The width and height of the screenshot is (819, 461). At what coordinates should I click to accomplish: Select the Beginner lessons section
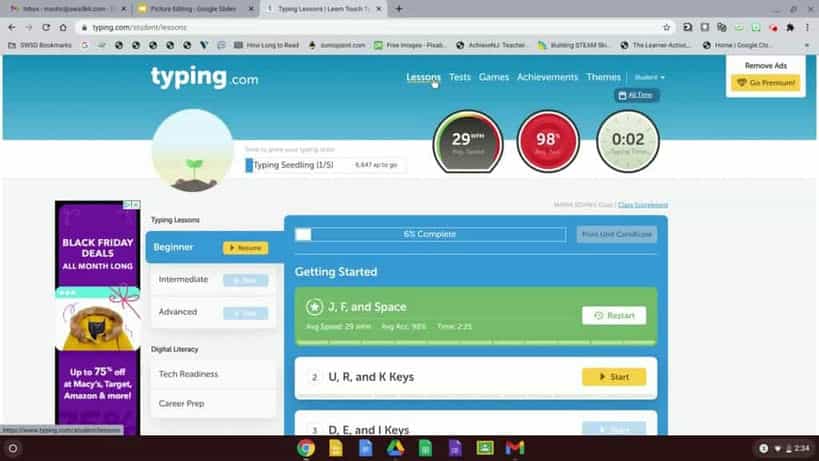(214, 247)
